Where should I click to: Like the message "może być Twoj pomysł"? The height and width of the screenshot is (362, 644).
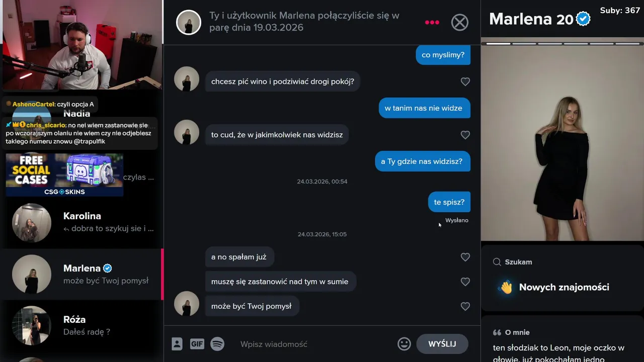point(465,306)
